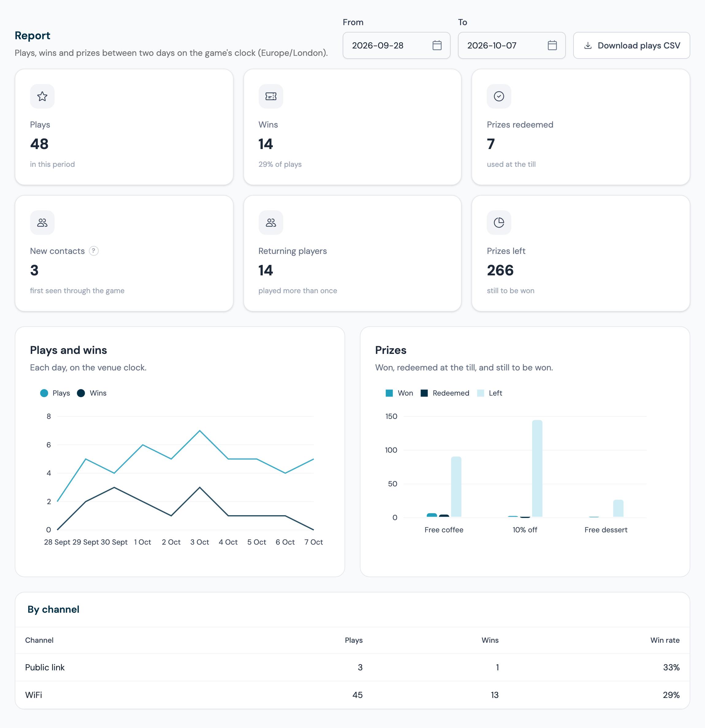Click the 7 Oct label on line chart
The image size is (705, 728).
313,542
